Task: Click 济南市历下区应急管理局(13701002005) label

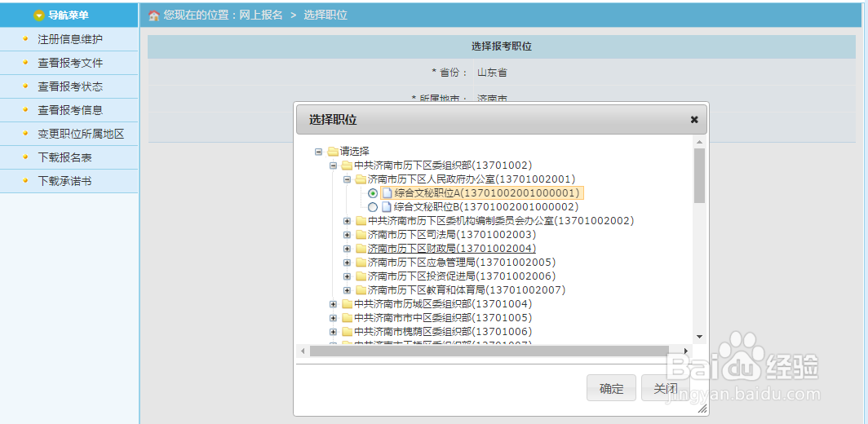Action: (462, 263)
